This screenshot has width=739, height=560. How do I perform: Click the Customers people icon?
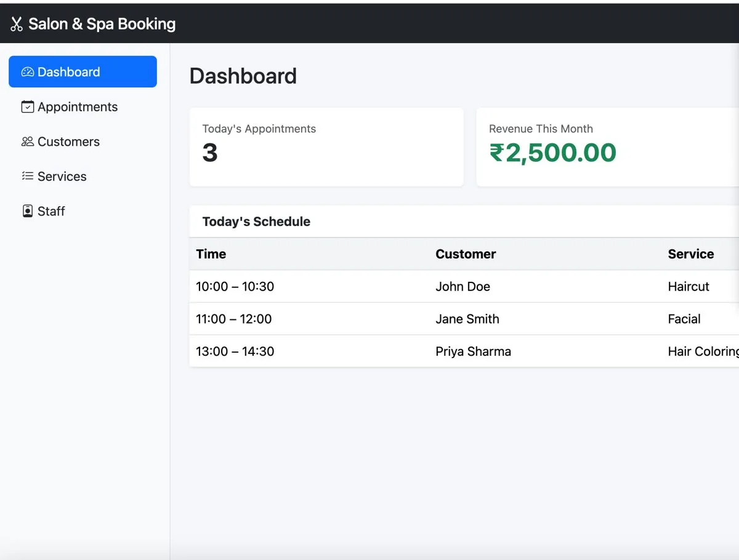[28, 142]
